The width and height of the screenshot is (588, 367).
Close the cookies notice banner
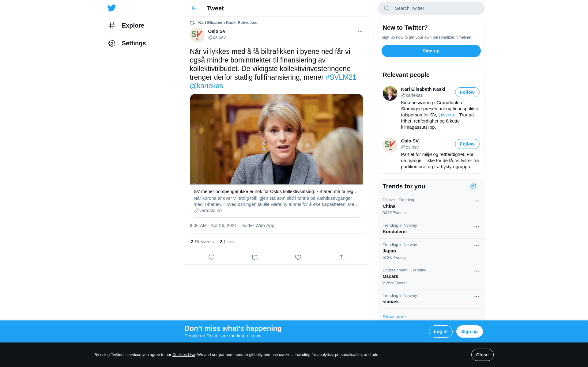click(x=482, y=355)
